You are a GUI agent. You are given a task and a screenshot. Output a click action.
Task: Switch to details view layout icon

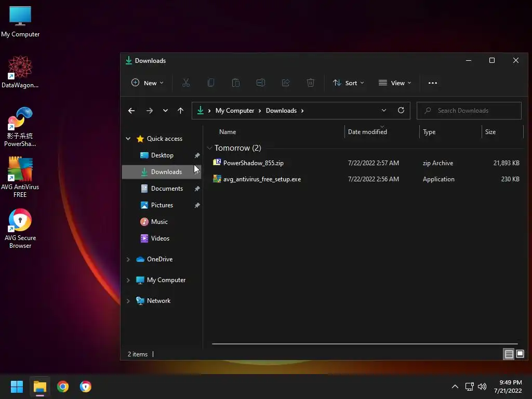[509, 354]
